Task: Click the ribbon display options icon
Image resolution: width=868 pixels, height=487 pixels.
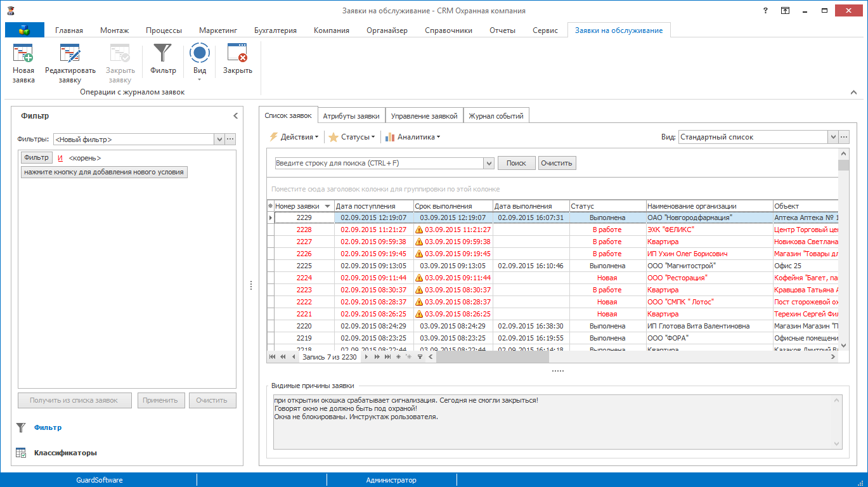Action: pyautogui.click(x=785, y=11)
